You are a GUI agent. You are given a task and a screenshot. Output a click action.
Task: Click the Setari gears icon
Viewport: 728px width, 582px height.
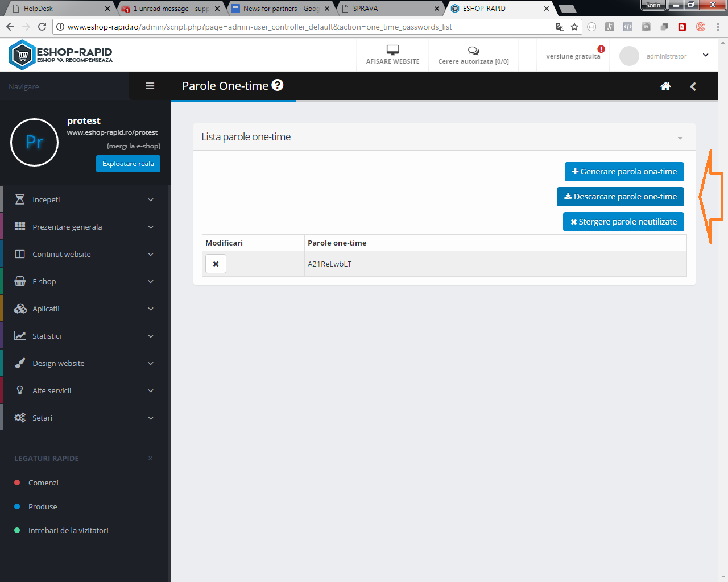(20, 418)
